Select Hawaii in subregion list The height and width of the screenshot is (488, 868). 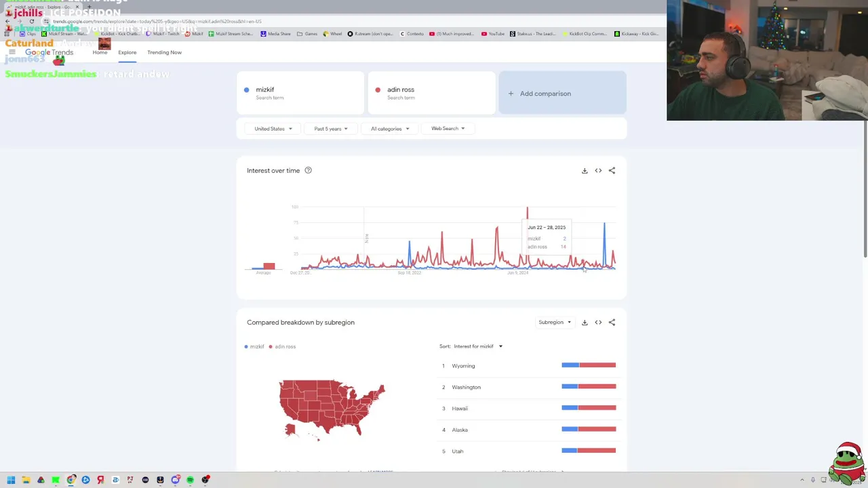[460, 409]
